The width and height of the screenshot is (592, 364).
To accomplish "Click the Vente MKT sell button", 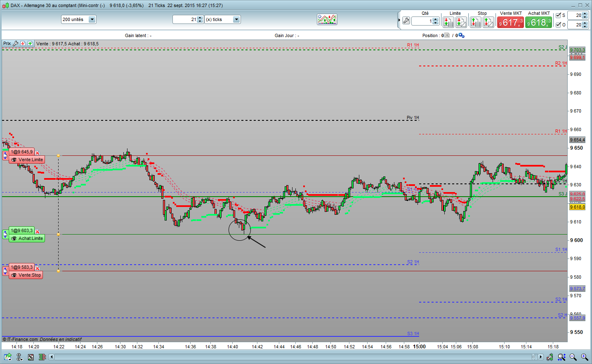I will pyautogui.click(x=510, y=22).
